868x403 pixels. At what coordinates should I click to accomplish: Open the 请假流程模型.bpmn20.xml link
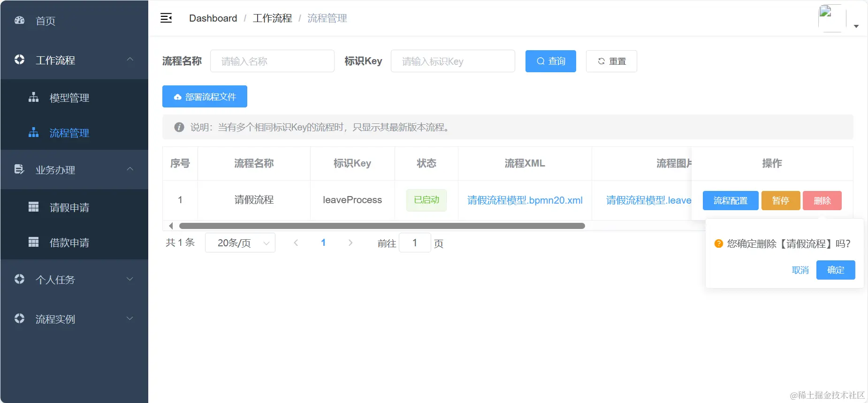point(525,200)
